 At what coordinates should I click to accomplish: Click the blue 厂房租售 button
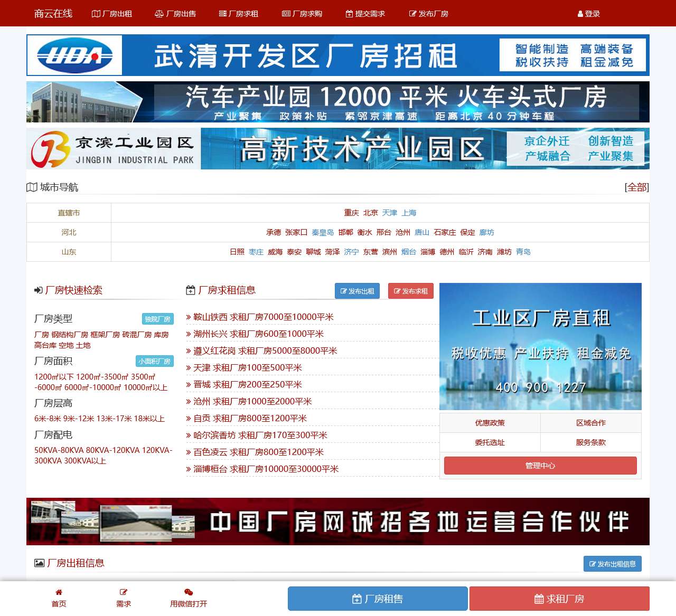tap(378, 599)
